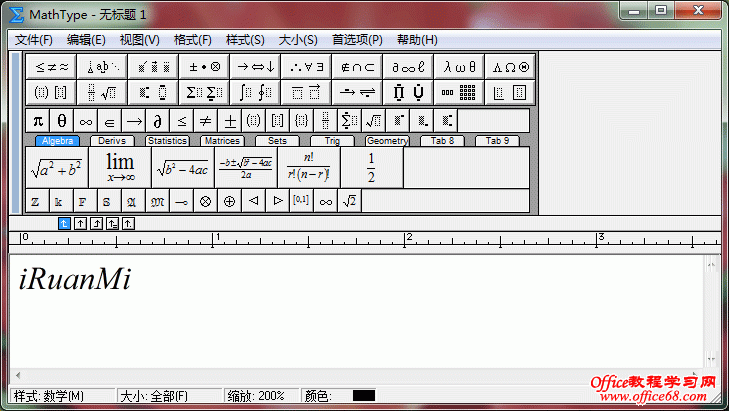Insert the one-half fraction expression
Screen dimensions: 729x411
(x=371, y=168)
